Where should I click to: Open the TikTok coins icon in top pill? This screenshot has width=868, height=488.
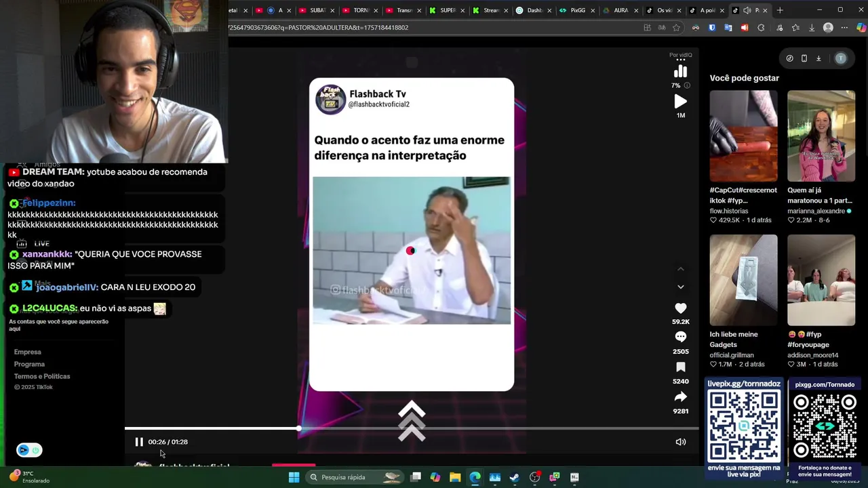789,58
